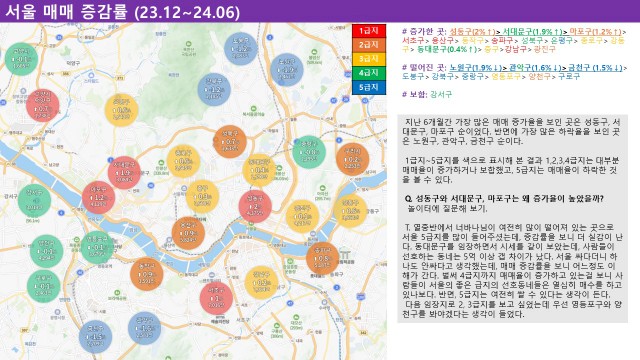Image resolution: width=640 pixels, height=360 pixels.
Task: Select the yellow 중구 circle
Action: click(202, 196)
